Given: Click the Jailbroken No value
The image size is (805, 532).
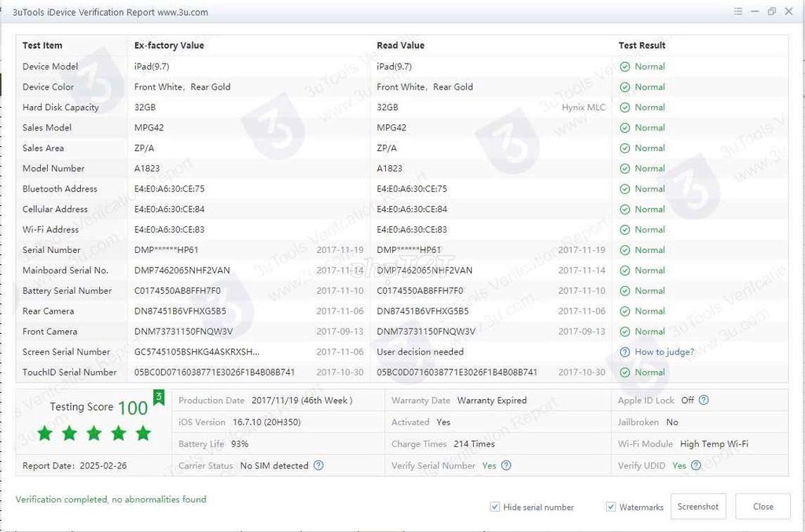Looking at the screenshot, I should pos(672,422).
